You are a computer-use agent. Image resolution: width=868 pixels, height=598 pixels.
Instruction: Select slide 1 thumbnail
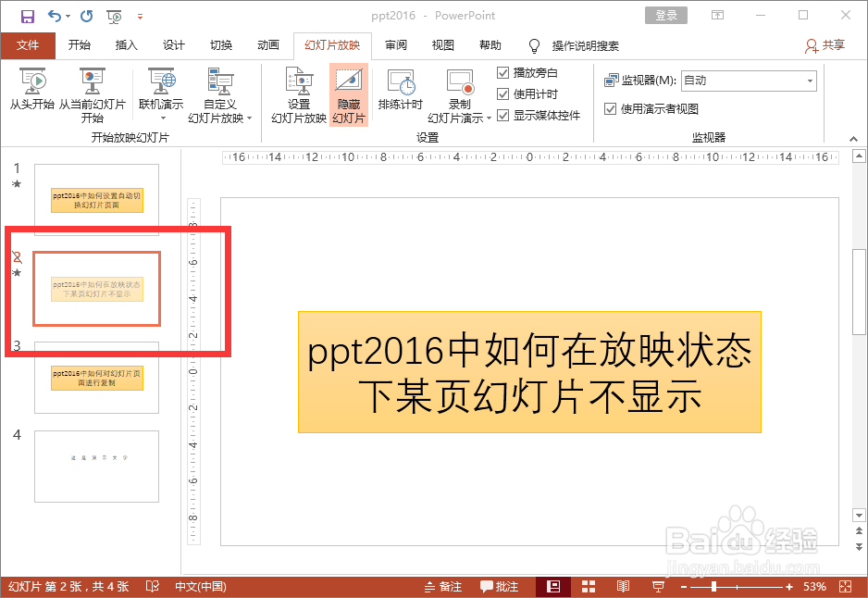point(97,199)
